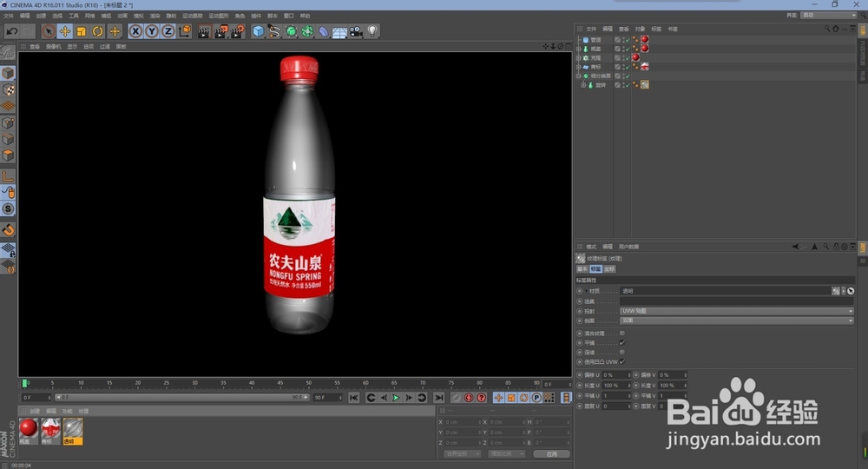Add subdivision surface generator icon
The height and width of the screenshot is (469, 868).
291,31
